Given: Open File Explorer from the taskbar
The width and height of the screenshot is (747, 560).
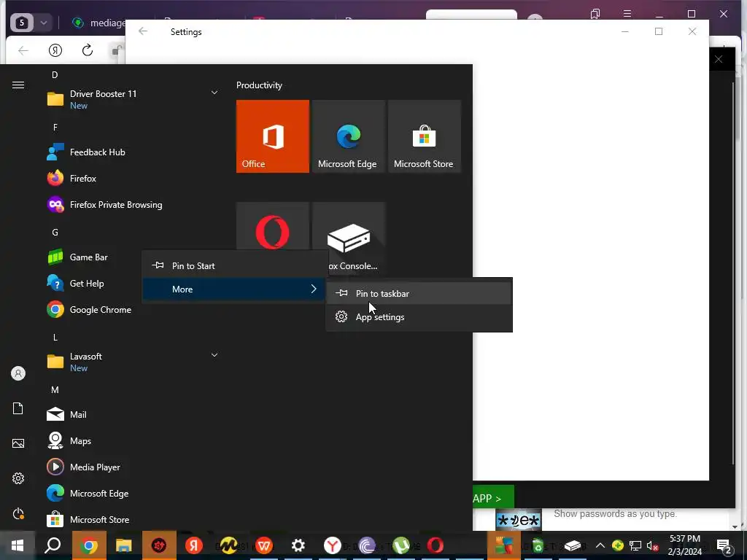Looking at the screenshot, I should pos(124,545).
